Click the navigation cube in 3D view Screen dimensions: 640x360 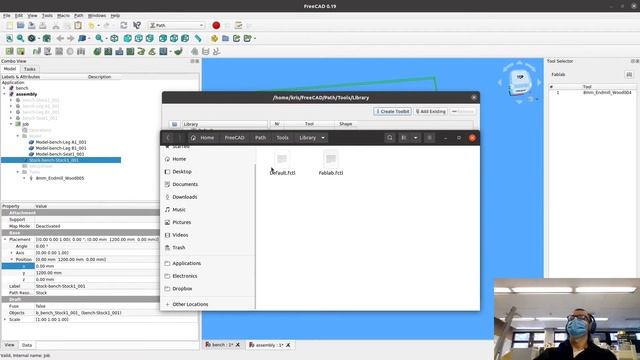[520, 81]
